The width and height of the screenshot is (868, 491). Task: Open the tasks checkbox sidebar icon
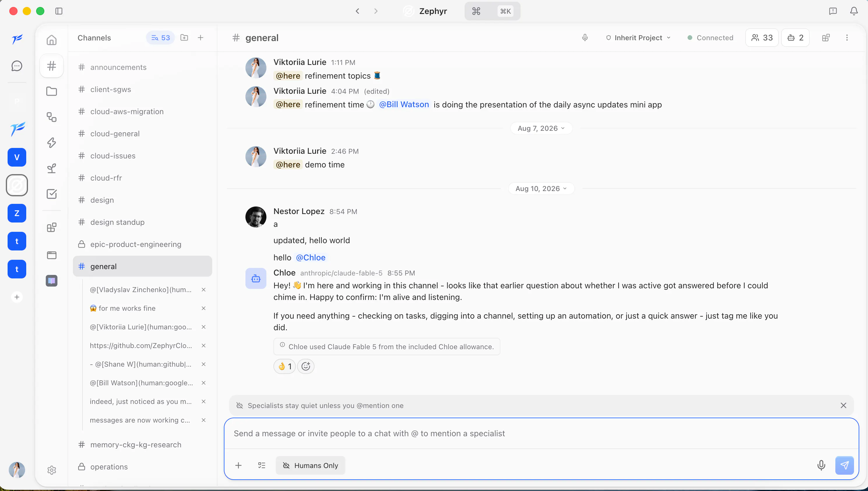(x=51, y=194)
